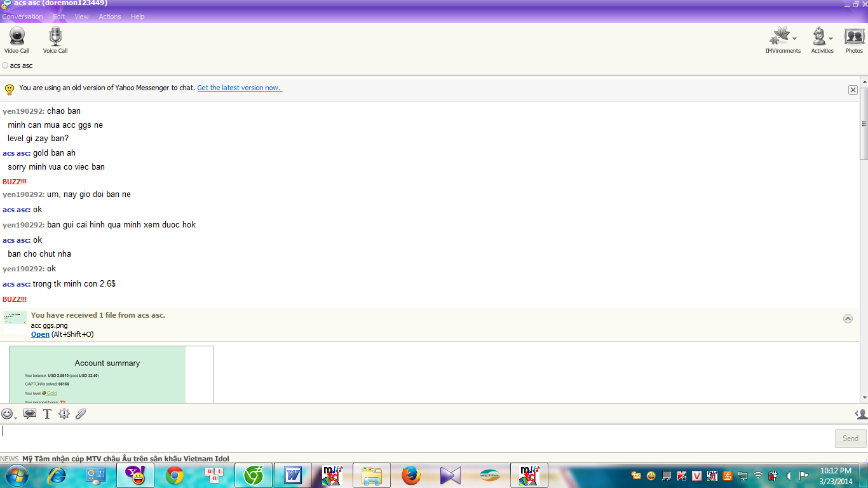
Task: Click the message 'ban cho chut nha'
Action: [39, 254]
